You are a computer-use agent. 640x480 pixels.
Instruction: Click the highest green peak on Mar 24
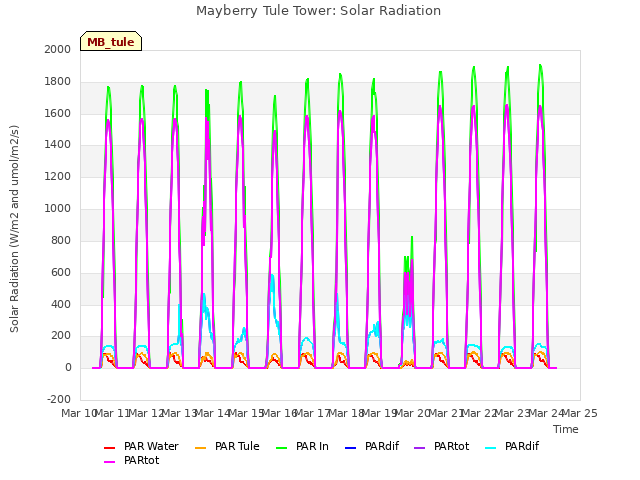click(x=540, y=65)
